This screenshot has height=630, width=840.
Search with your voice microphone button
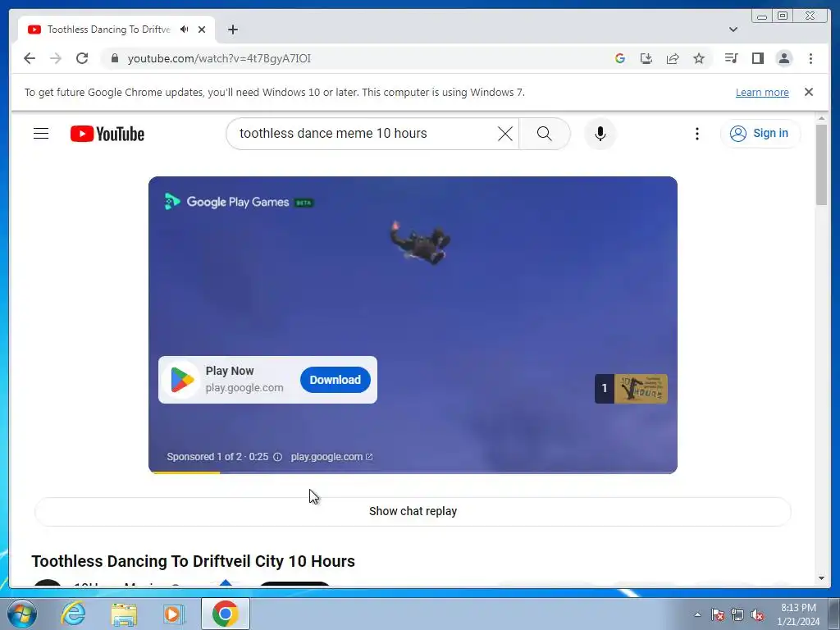click(600, 134)
